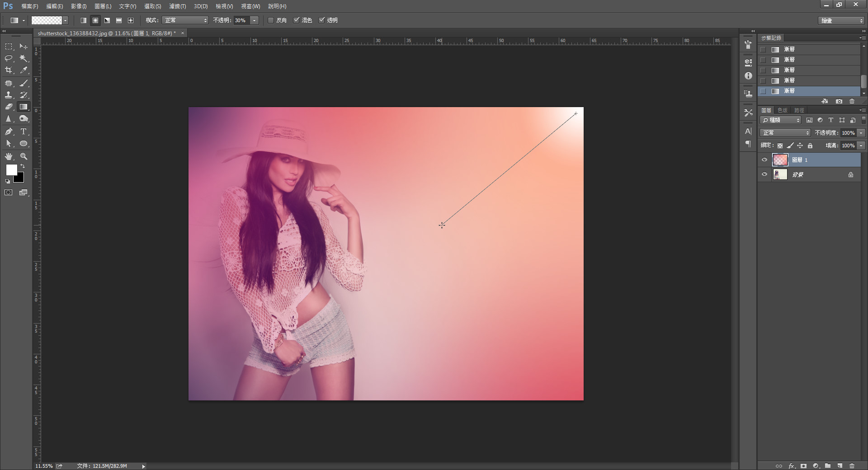868x470 pixels.
Task: Hide the 背景 layer
Action: click(x=764, y=174)
